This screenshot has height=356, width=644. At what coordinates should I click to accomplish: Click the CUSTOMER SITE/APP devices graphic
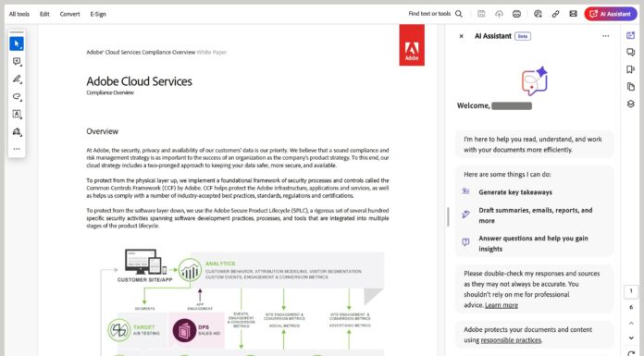point(145,262)
